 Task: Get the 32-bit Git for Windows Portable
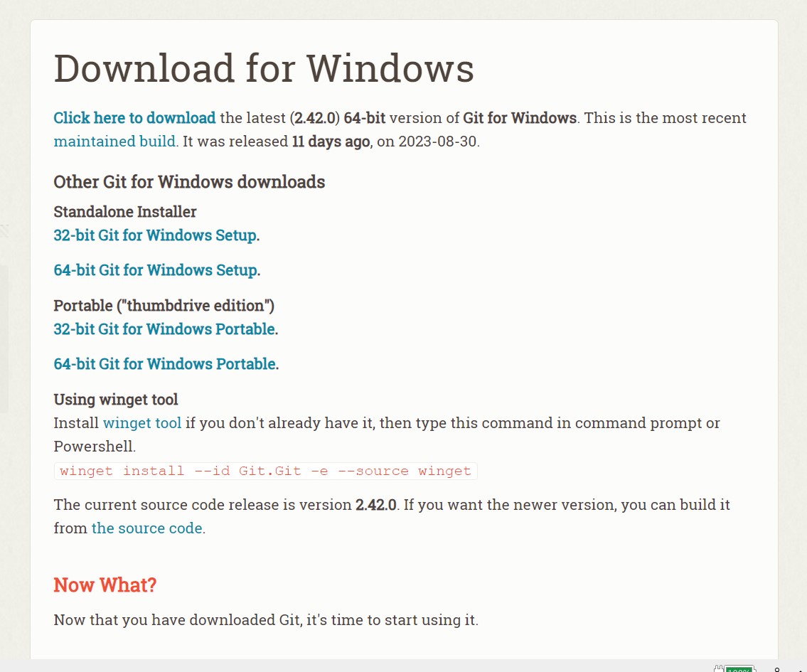click(164, 329)
